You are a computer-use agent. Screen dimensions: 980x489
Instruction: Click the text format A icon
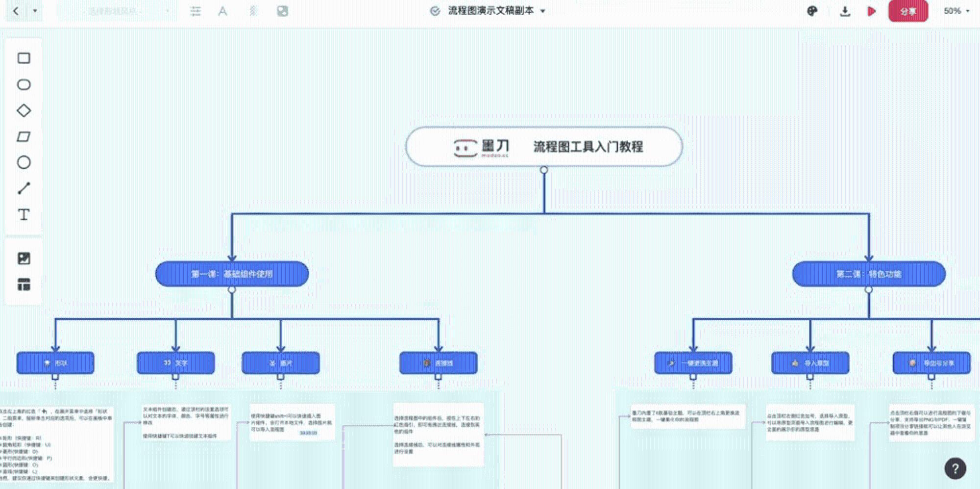pyautogui.click(x=222, y=11)
